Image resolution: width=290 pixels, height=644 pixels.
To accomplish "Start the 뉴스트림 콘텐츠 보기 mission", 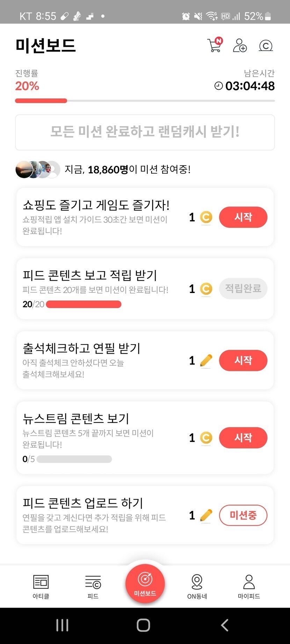I will (243, 438).
